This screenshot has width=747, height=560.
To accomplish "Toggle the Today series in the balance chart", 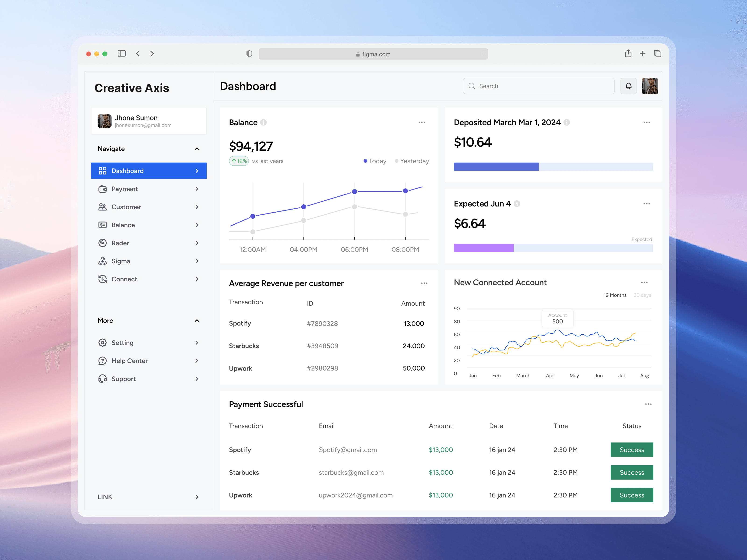I will pos(375,161).
